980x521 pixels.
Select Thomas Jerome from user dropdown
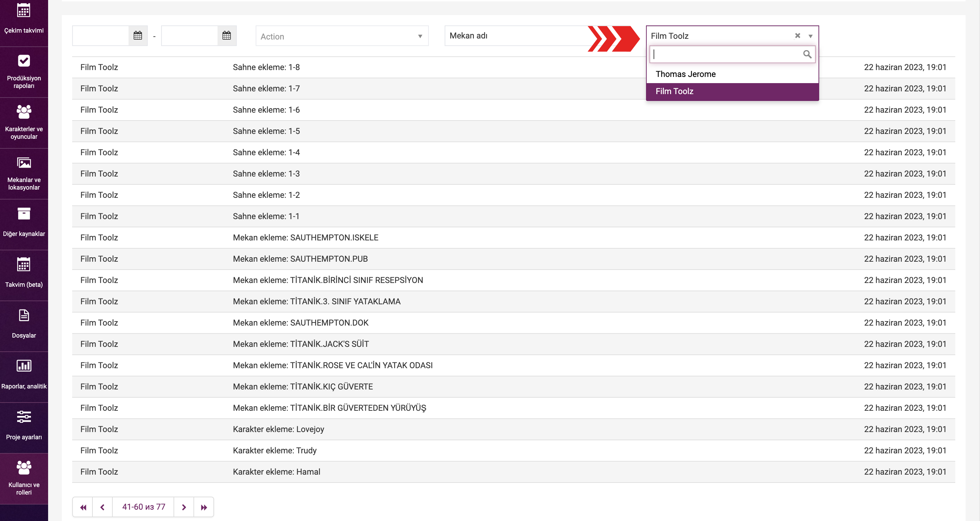[732, 74]
